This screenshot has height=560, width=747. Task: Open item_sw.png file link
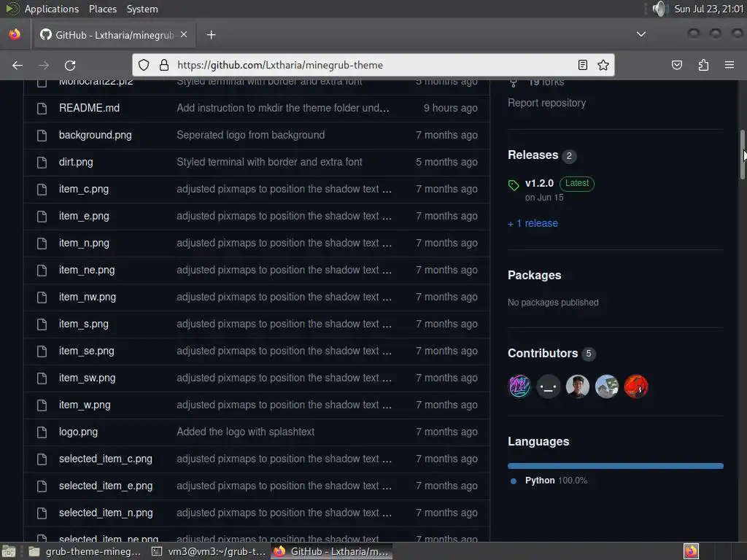coord(88,378)
